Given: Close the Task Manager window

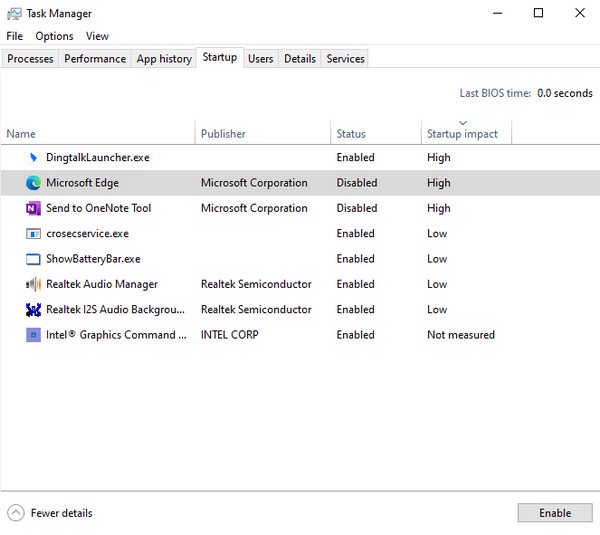Looking at the screenshot, I should pyautogui.click(x=580, y=13).
